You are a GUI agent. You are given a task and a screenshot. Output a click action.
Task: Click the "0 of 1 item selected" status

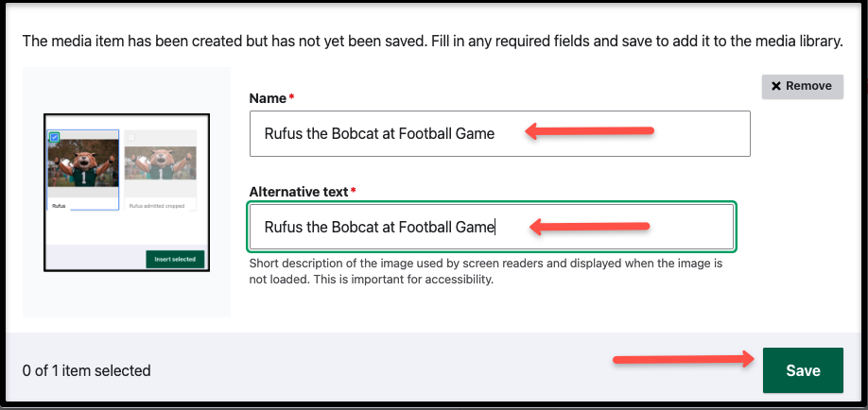click(86, 371)
